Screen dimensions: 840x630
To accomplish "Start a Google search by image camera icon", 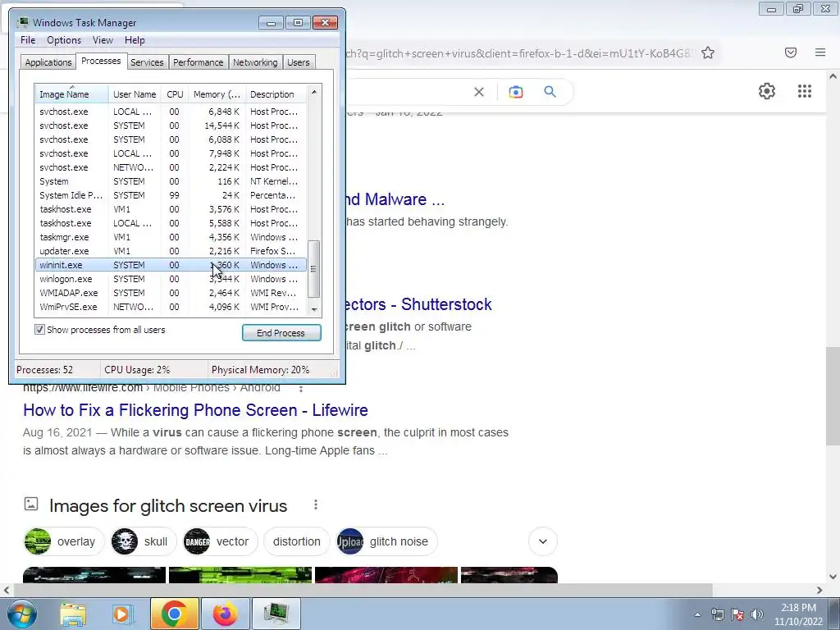I will click(x=516, y=92).
